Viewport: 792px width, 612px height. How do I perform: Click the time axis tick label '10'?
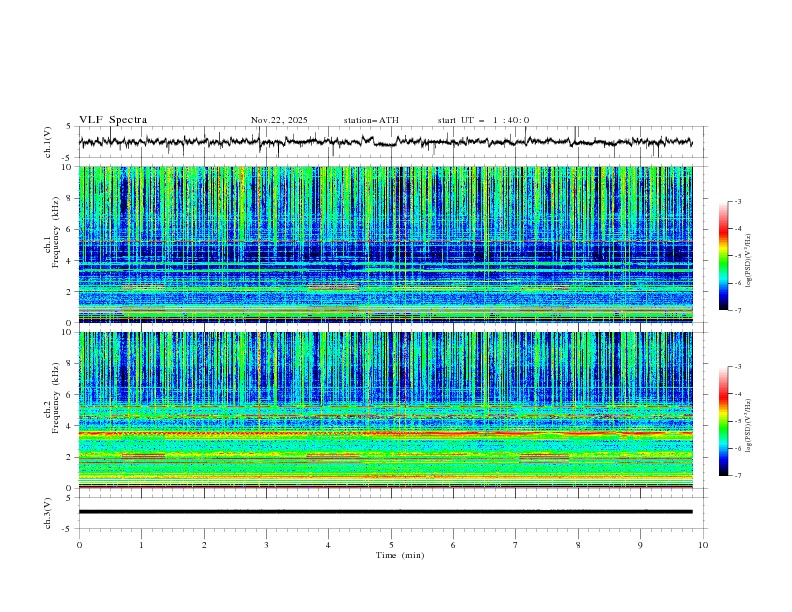703,545
